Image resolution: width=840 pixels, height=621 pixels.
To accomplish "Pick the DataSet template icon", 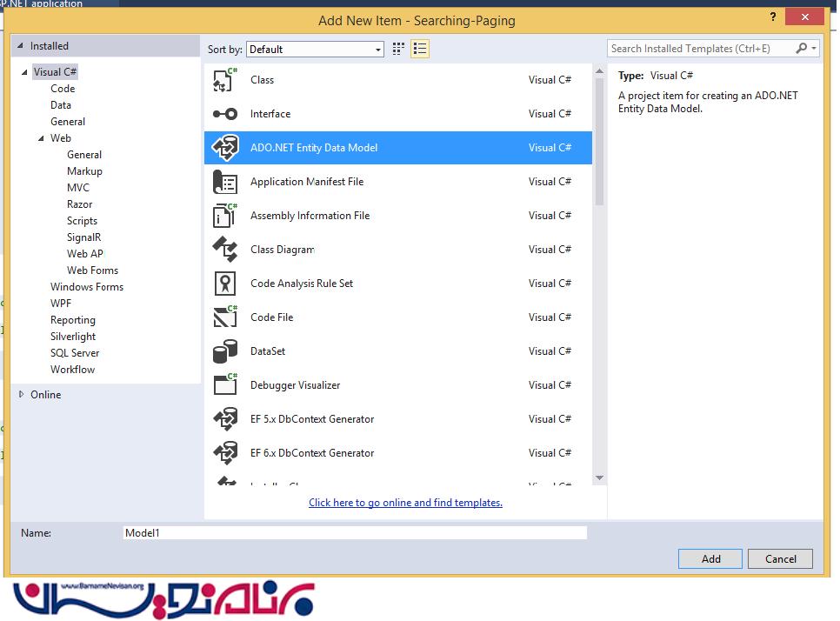I will tap(225, 351).
